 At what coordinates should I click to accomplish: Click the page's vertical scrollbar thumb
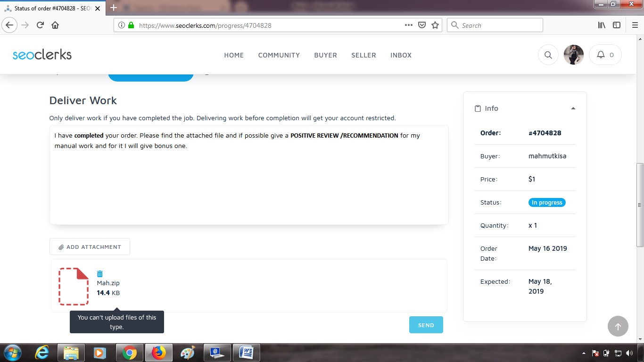(x=640, y=205)
